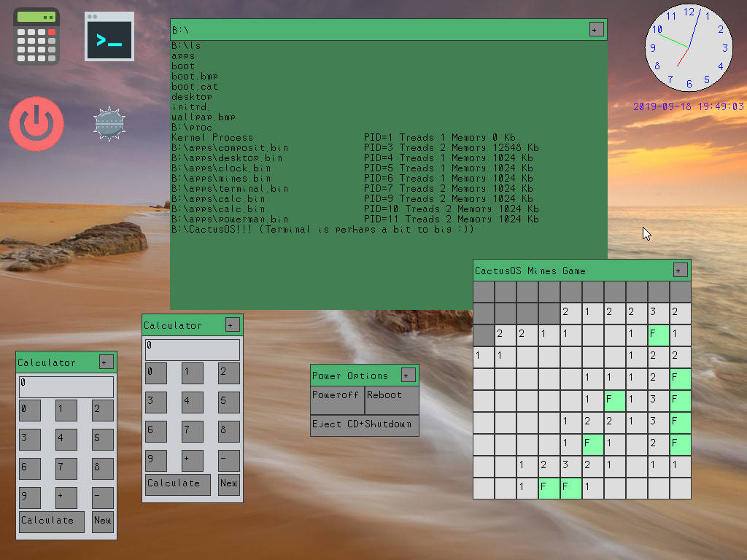The image size is (747, 560).
Task: Open the Calculator desktop icon
Action: [x=36, y=36]
